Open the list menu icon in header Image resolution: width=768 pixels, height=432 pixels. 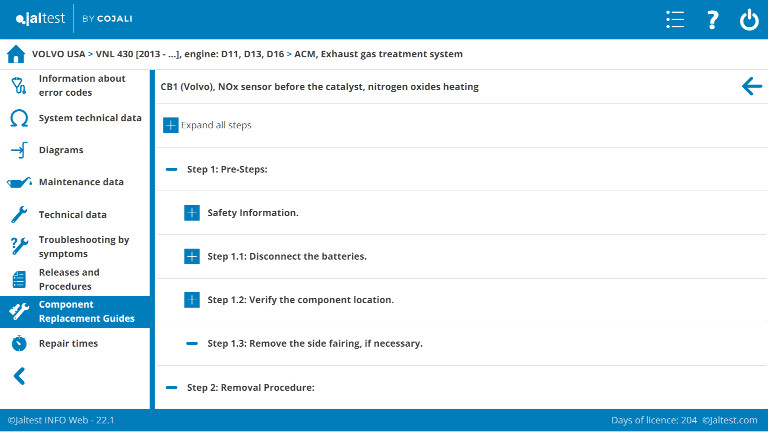tap(675, 20)
